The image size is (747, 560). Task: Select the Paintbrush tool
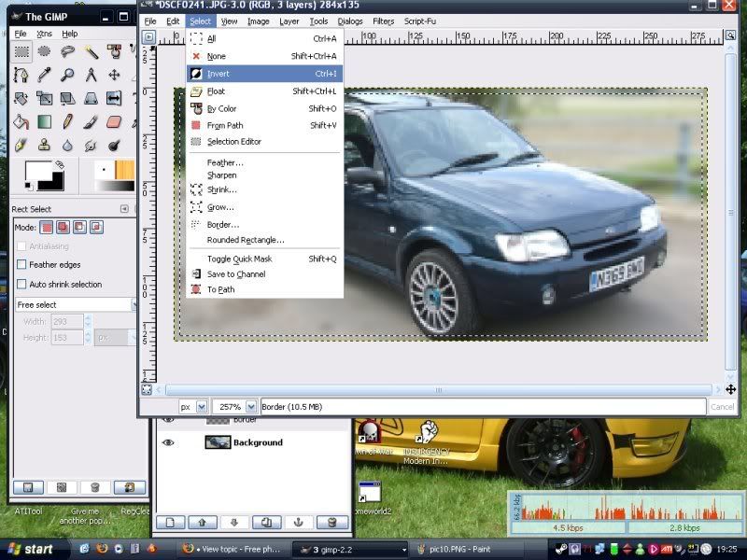(91, 122)
